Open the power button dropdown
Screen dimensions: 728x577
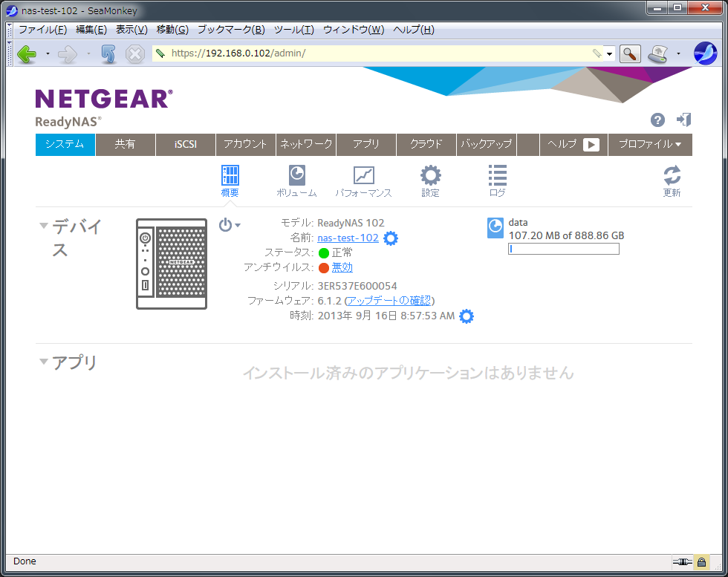click(x=230, y=225)
